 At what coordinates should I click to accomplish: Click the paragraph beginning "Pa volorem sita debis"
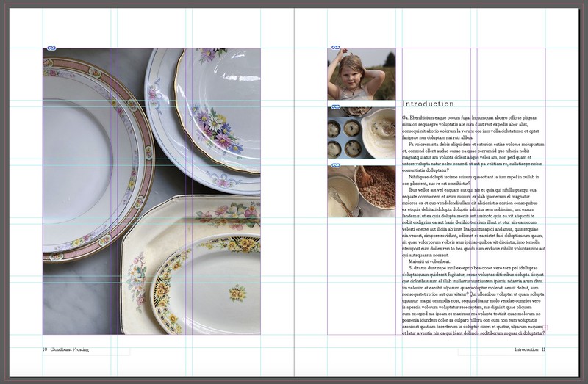(x=473, y=157)
